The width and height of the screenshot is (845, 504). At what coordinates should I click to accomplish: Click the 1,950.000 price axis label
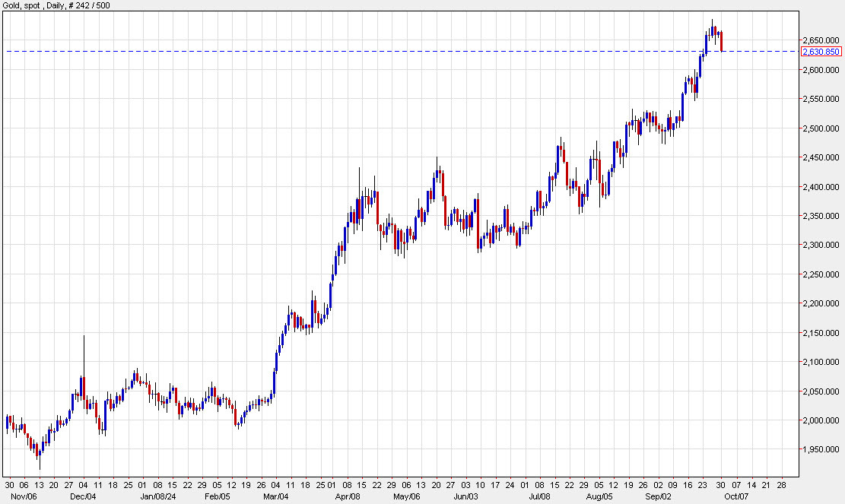click(x=821, y=449)
